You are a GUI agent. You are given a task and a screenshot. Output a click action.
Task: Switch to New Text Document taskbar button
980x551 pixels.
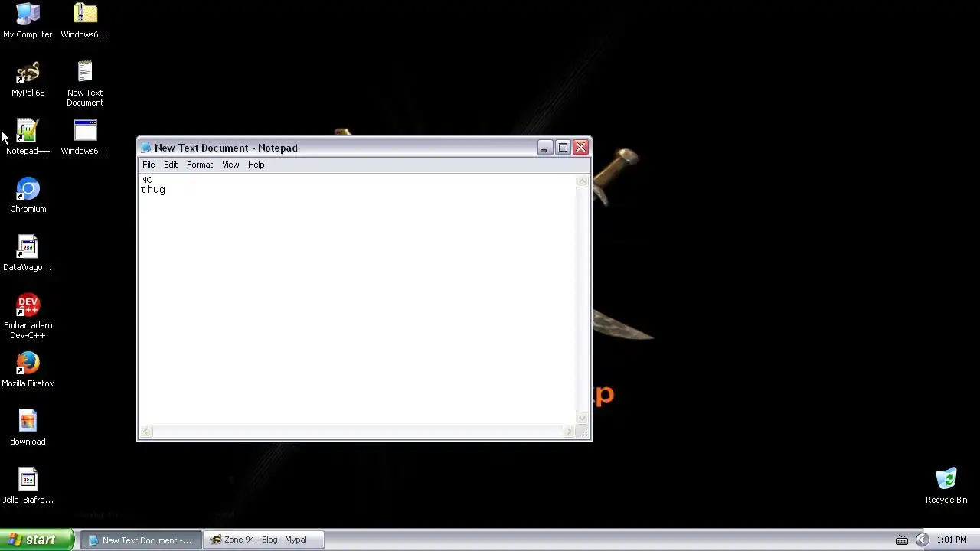pos(142,540)
